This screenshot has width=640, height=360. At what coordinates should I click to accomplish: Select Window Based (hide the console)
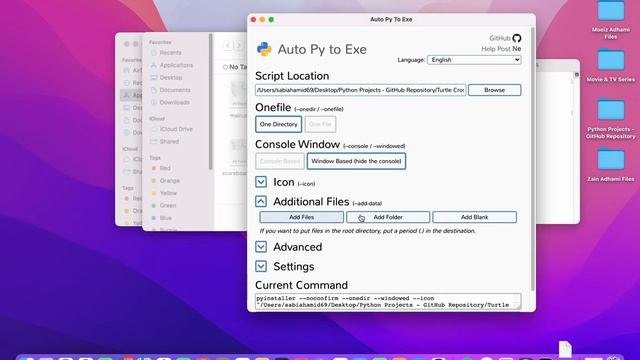tap(356, 161)
